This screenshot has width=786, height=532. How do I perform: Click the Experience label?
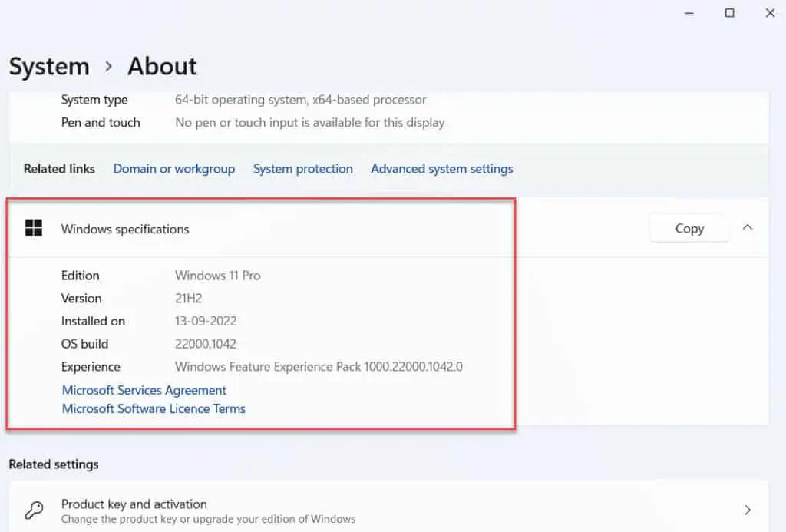click(91, 366)
